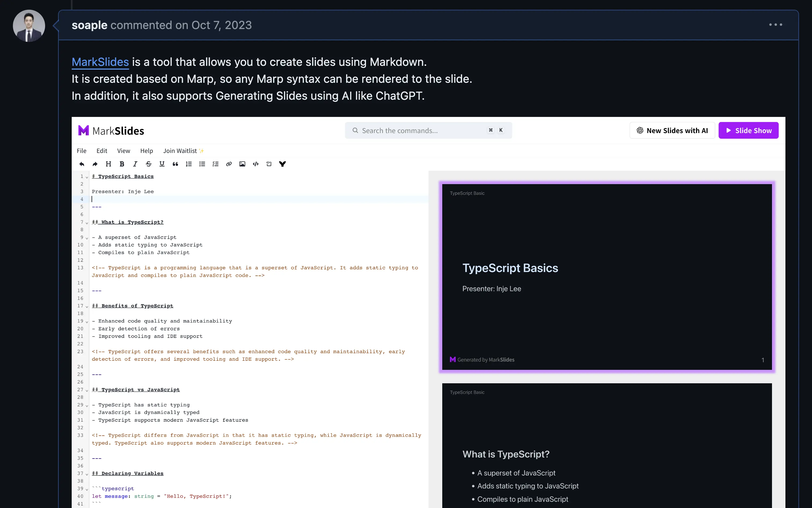
Task: Insert a hyperlink with the chain icon
Action: click(229, 164)
